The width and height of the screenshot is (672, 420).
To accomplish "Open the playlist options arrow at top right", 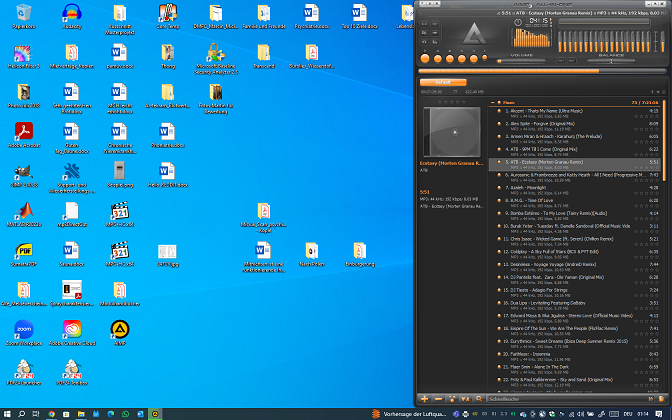I will [x=658, y=92].
